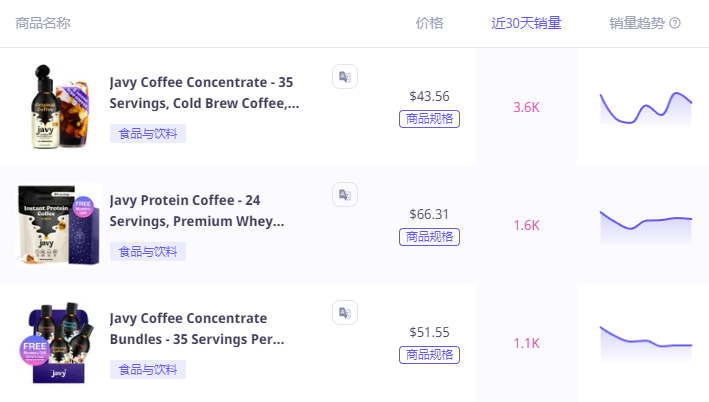Click translate icon for Javy Protein Coffee
This screenshot has width=709, height=402.
(344, 194)
